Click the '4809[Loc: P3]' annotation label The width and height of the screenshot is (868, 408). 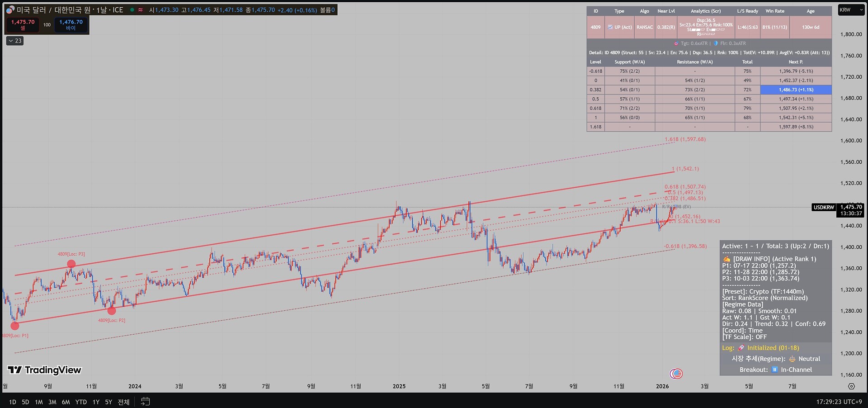(x=71, y=254)
